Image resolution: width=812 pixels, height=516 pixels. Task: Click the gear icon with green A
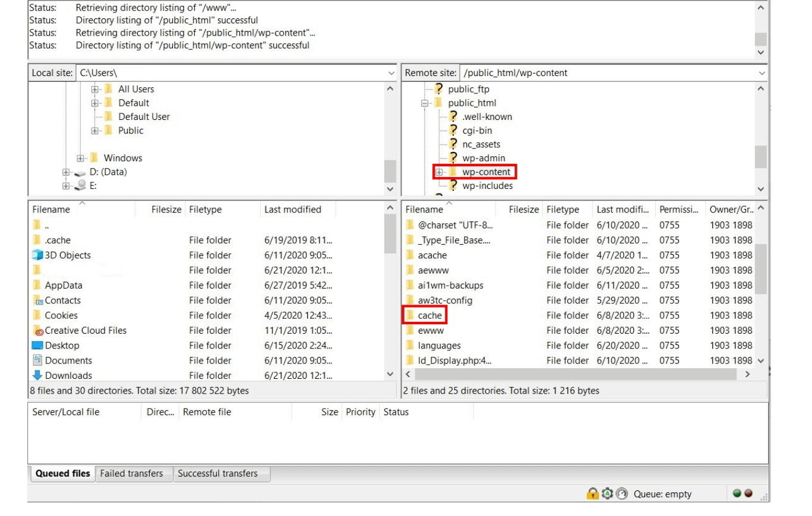point(606,494)
